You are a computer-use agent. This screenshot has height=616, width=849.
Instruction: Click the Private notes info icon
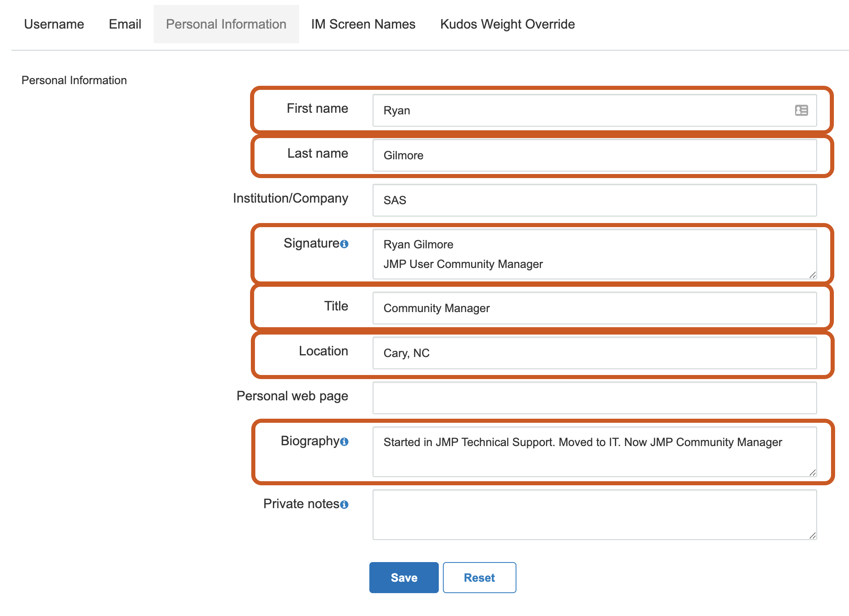[344, 504]
